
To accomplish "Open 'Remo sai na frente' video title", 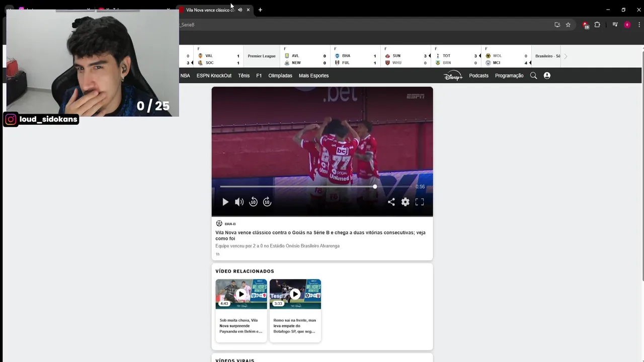I will 295,326.
